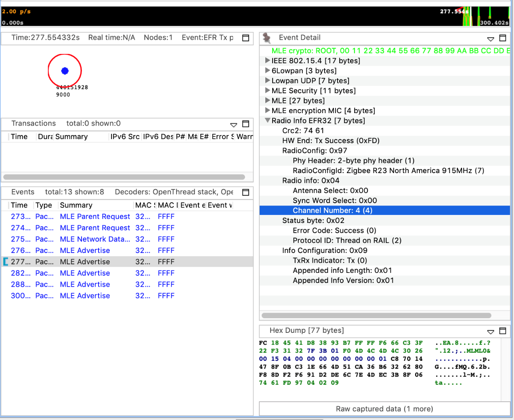Screen dimensions: 514x420
Task: Expand MLE [27 bytes] node
Action: point(267,100)
